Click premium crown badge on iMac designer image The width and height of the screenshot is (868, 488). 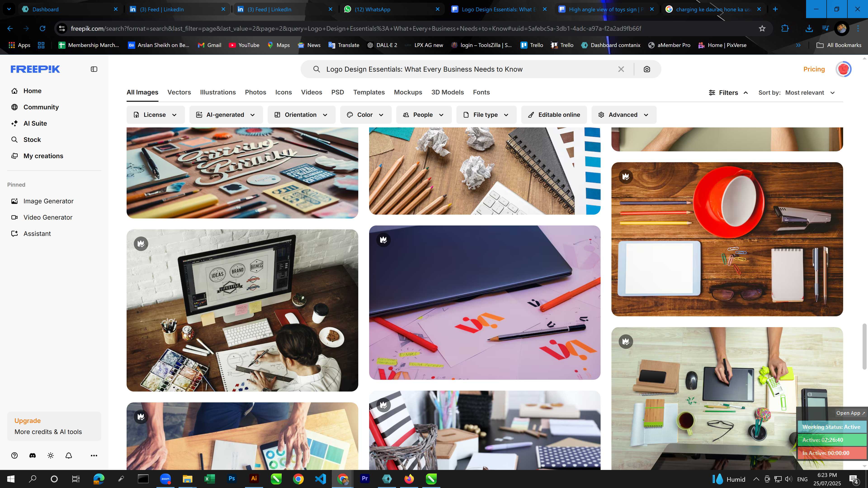(x=141, y=244)
